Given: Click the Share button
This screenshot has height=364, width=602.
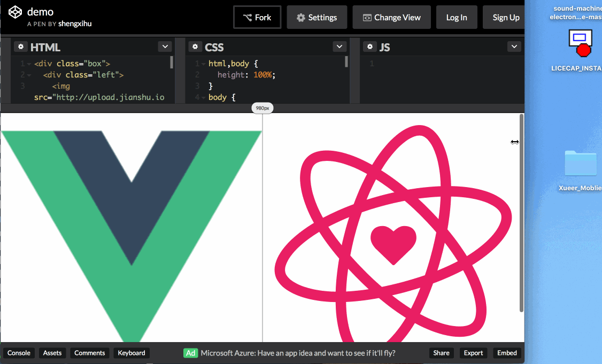Looking at the screenshot, I should [x=442, y=353].
